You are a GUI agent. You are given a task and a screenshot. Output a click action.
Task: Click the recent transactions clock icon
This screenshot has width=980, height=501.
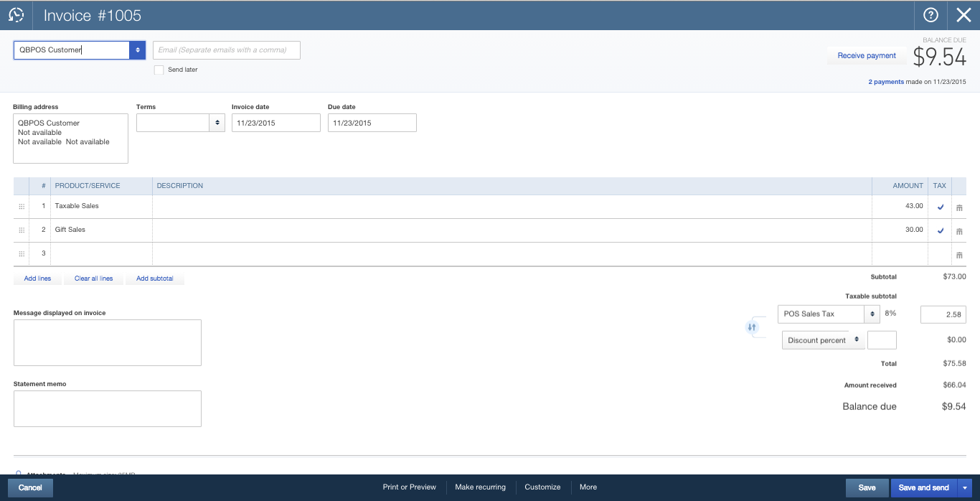click(x=16, y=15)
